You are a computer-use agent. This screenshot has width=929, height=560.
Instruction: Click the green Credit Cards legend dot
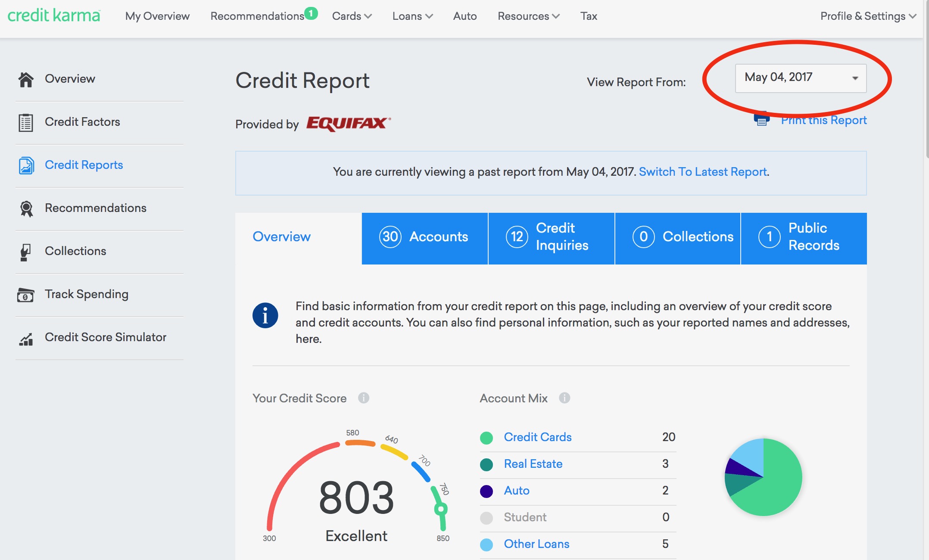[486, 438]
